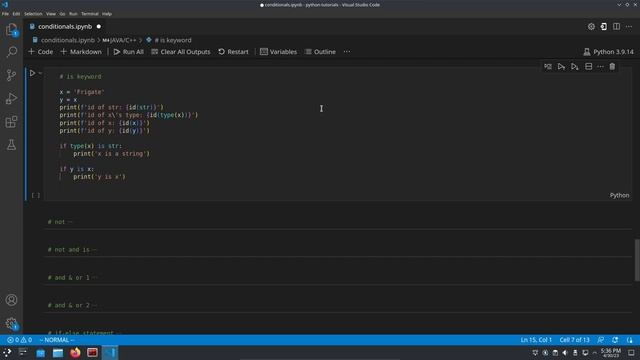Execute cell and below in cell toolbar
Viewport: 640px width, 360px height.
coord(575,67)
